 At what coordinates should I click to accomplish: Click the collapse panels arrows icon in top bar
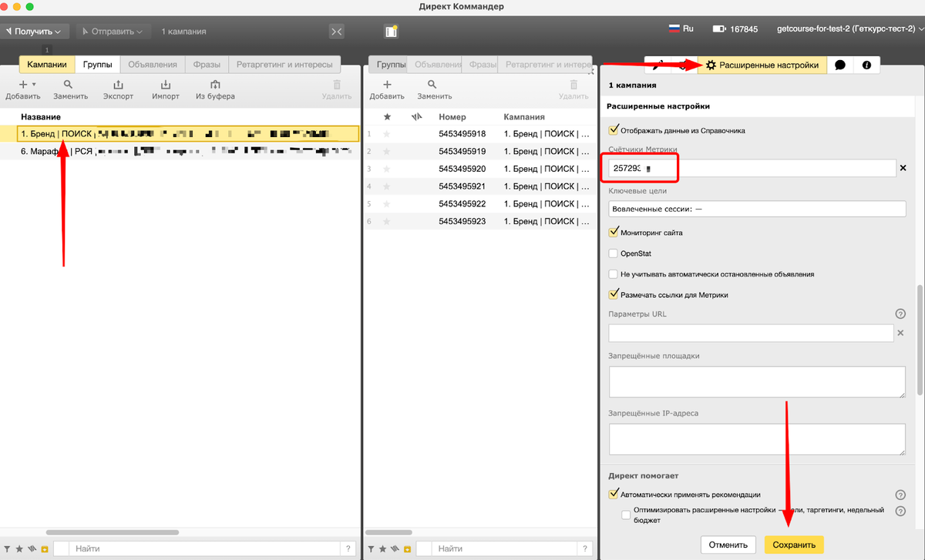click(x=336, y=31)
